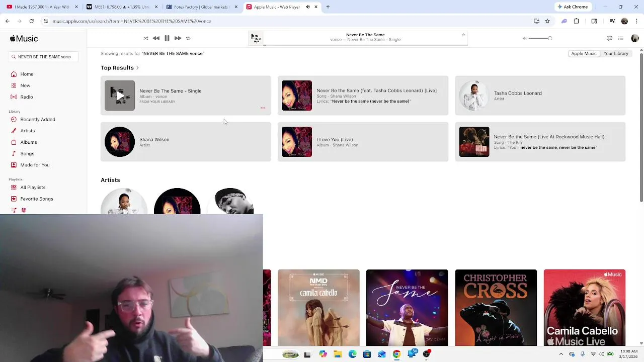Open the I Love You (Live) album

[x=363, y=142]
